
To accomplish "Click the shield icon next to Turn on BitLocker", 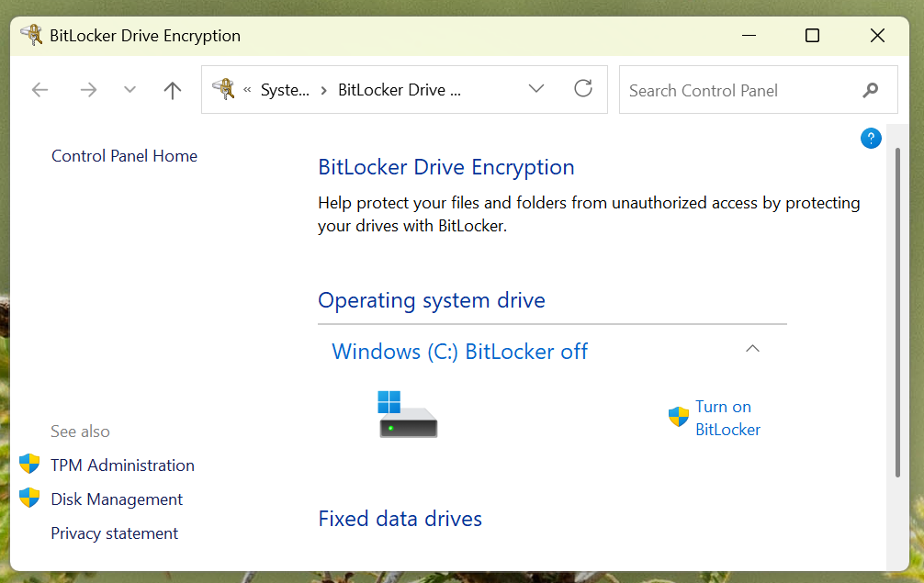I will [x=679, y=416].
